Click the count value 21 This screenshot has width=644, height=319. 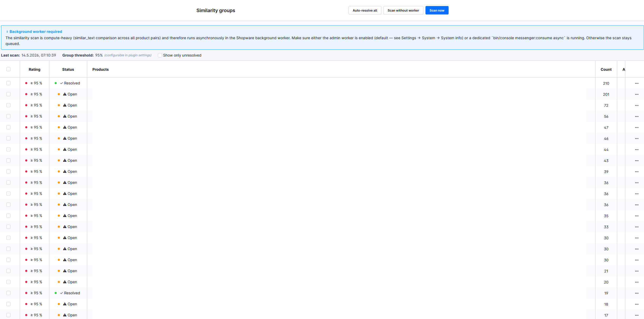click(606, 271)
